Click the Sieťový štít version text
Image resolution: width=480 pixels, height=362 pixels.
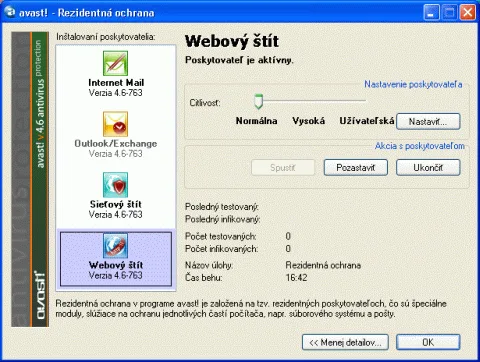coord(115,214)
